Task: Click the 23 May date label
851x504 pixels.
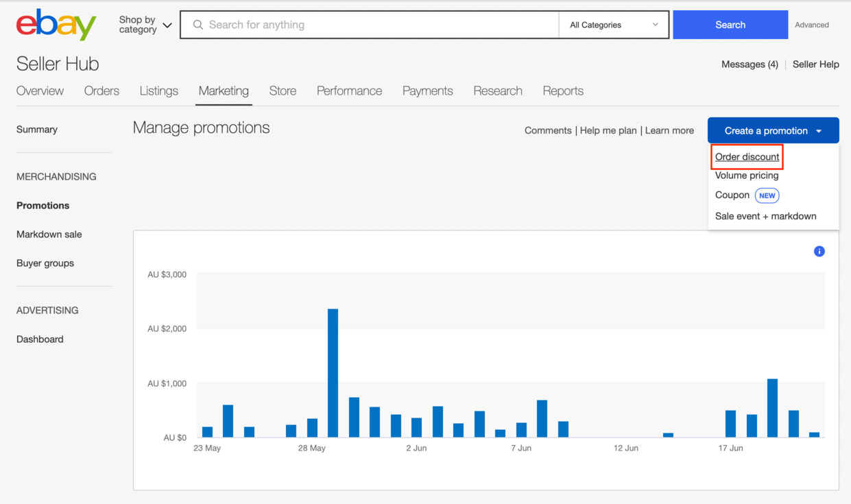Action: pyautogui.click(x=207, y=448)
